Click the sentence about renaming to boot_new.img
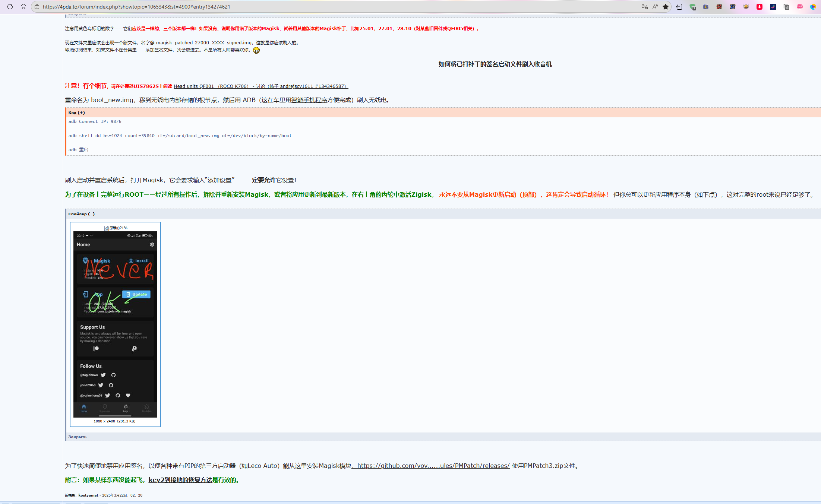 coord(227,100)
